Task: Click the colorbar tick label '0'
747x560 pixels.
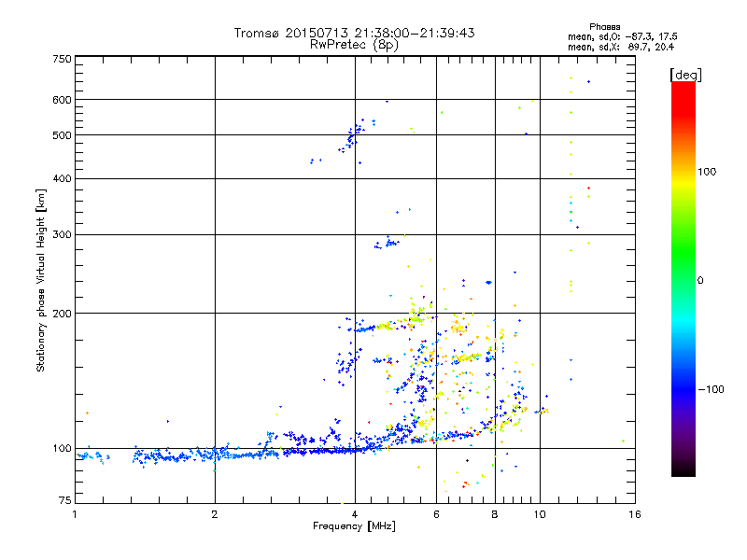Action: pos(699,281)
